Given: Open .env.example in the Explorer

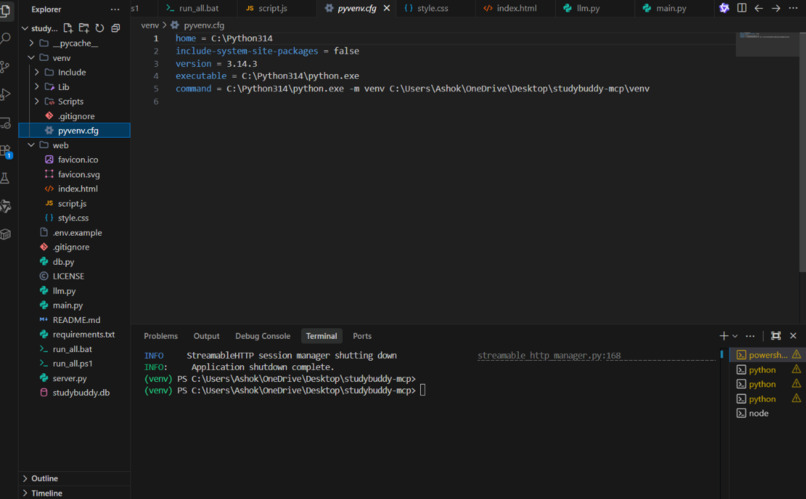Looking at the screenshot, I should point(74,232).
